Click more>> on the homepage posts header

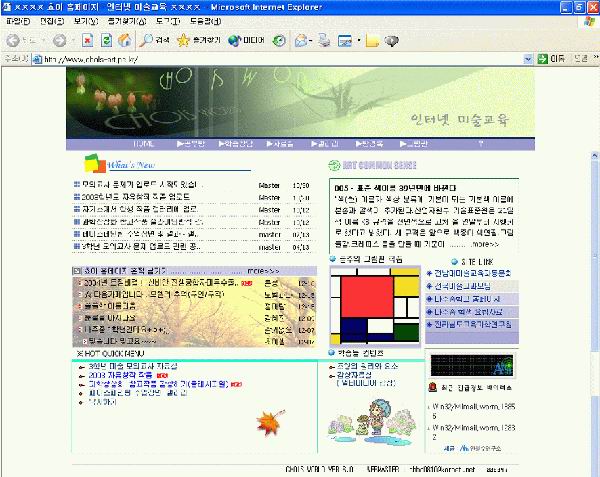click(264, 271)
